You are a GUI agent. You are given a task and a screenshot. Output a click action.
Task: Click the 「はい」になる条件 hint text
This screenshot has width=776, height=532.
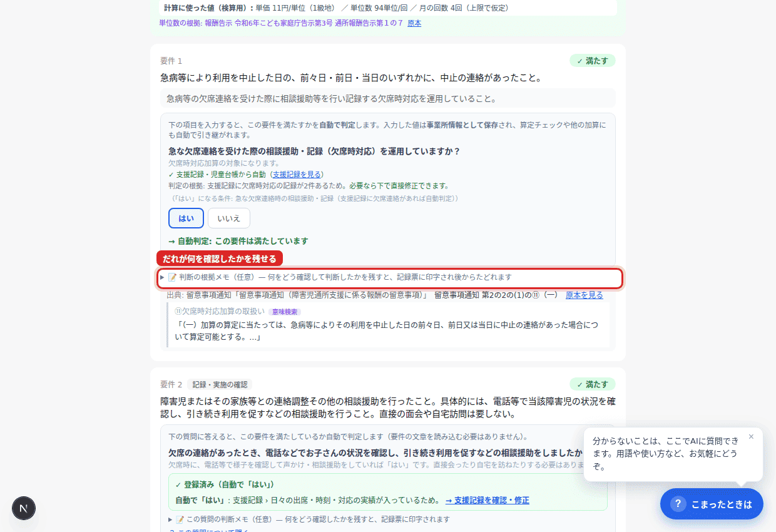point(316,198)
